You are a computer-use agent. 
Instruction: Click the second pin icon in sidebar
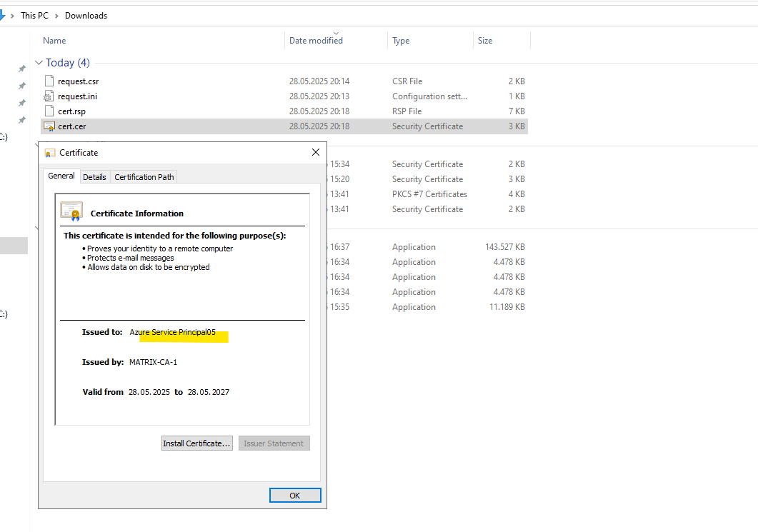pyautogui.click(x=21, y=86)
